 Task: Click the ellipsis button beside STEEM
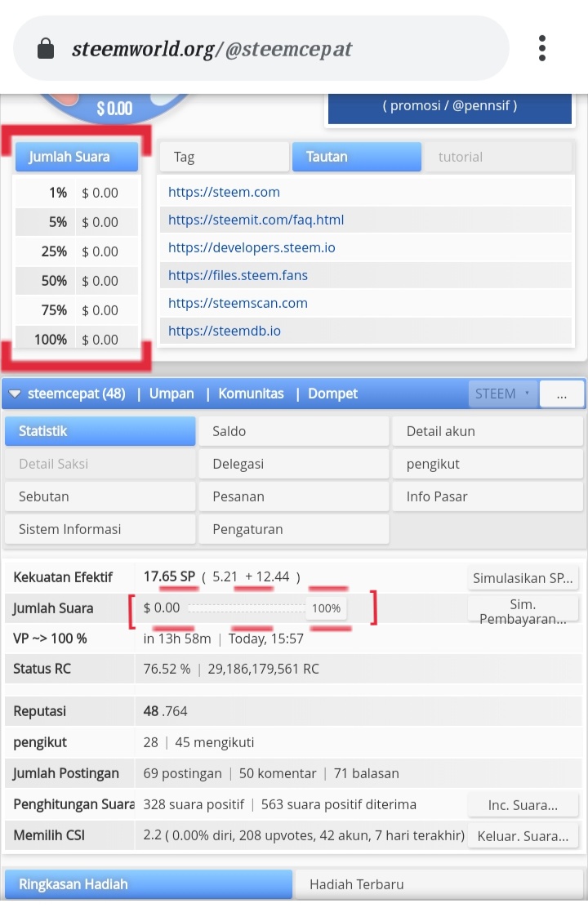[561, 394]
